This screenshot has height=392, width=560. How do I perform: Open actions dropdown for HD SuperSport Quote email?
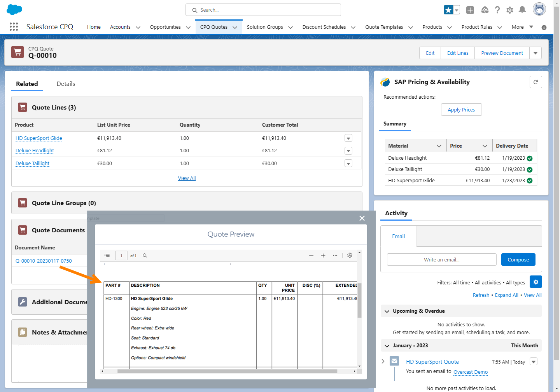click(534, 362)
